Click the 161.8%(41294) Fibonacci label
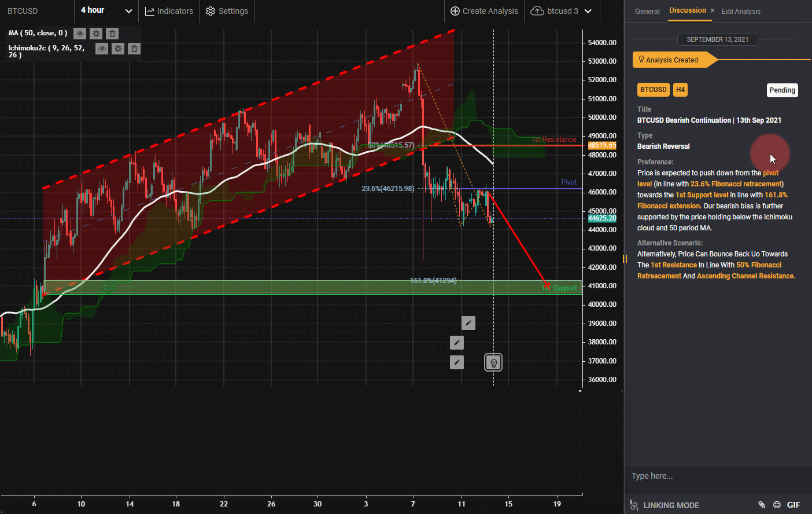Image resolution: width=812 pixels, height=514 pixels. (x=433, y=281)
